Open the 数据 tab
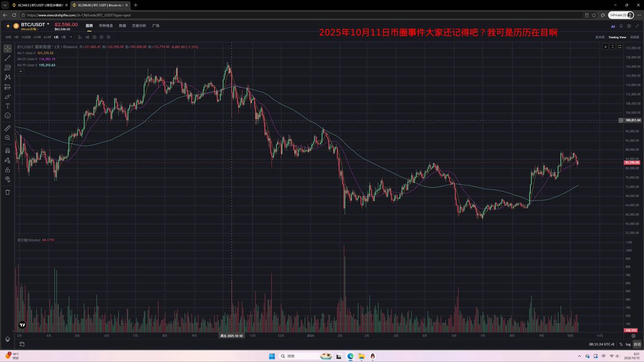This screenshot has width=644, height=362. (122, 26)
